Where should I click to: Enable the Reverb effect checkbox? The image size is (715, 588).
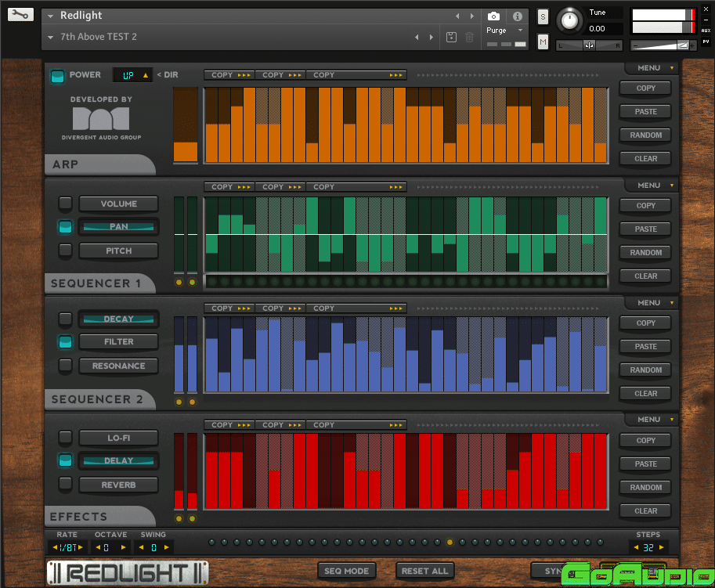(x=66, y=484)
